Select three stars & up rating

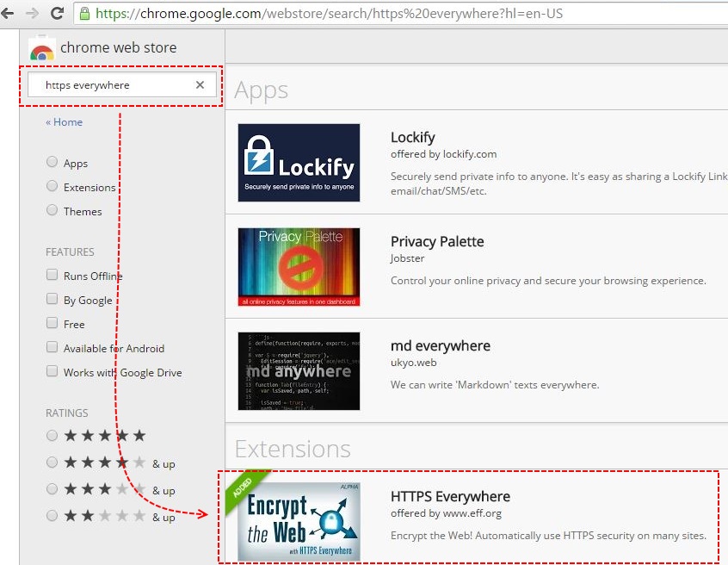pyautogui.click(x=52, y=489)
